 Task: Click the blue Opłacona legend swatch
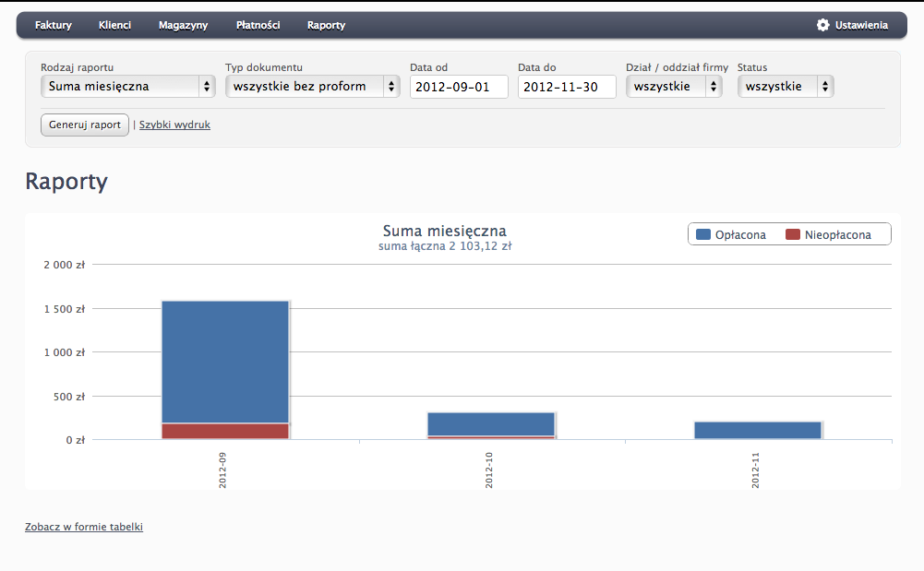(703, 234)
